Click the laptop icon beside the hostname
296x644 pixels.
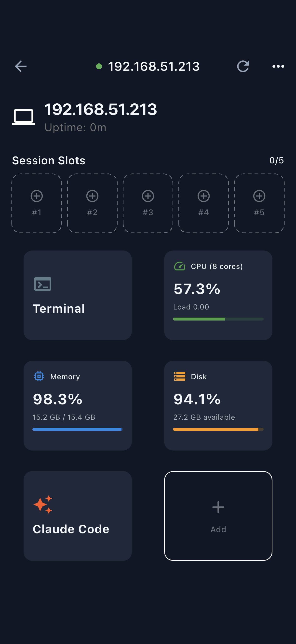pos(24,116)
